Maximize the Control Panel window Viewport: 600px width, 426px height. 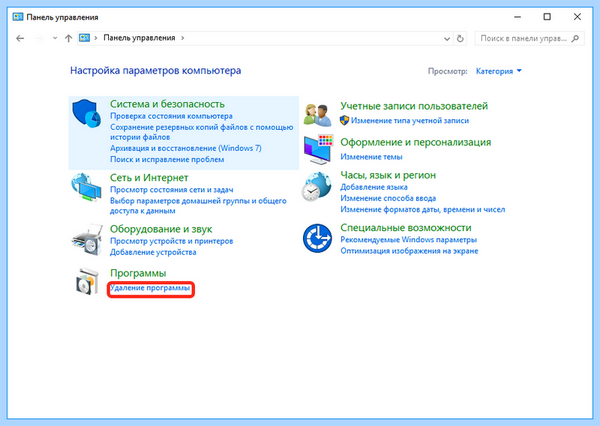(x=547, y=17)
